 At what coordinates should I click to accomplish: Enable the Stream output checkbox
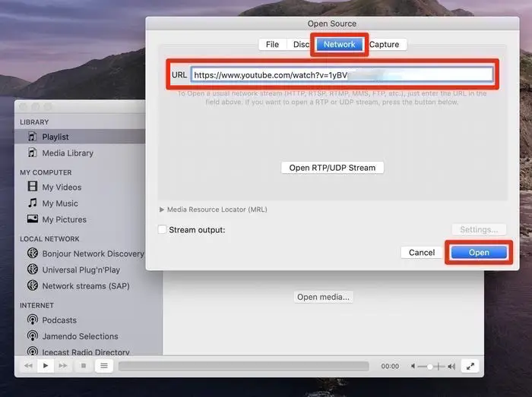(x=162, y=230)
